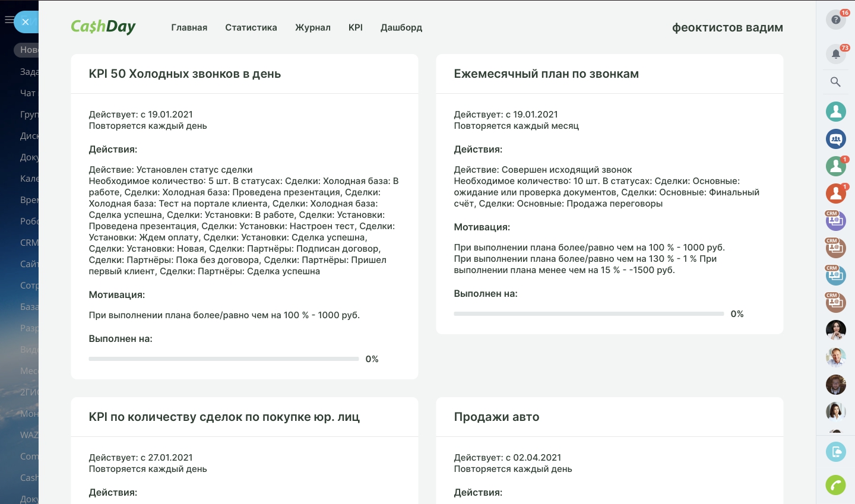Screen dimensions: 855x504
Task: Open the help question mark icon
Action: (835, 20)
